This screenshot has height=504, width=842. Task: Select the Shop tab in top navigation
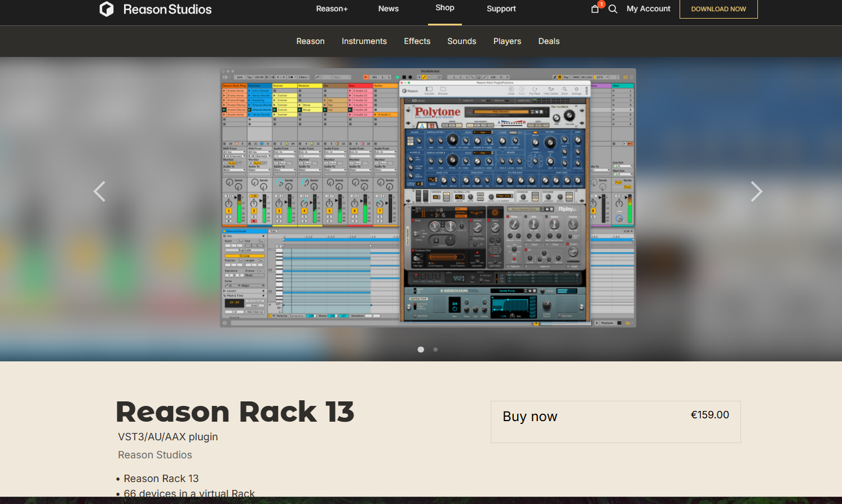coord(445,8)
